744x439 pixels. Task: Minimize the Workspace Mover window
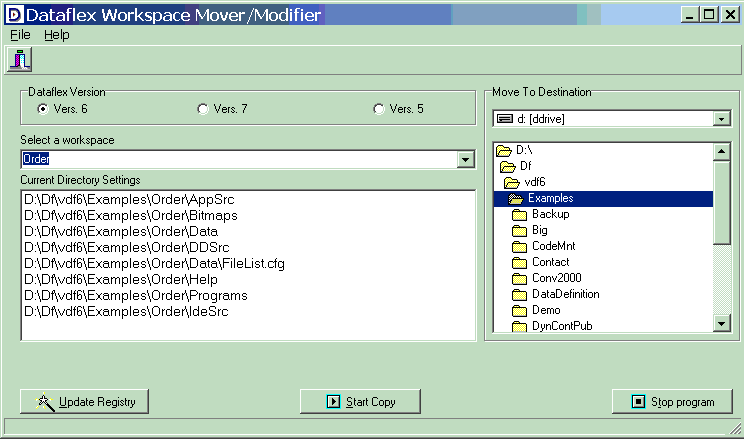pyautogui.click(x=690, y=15)
